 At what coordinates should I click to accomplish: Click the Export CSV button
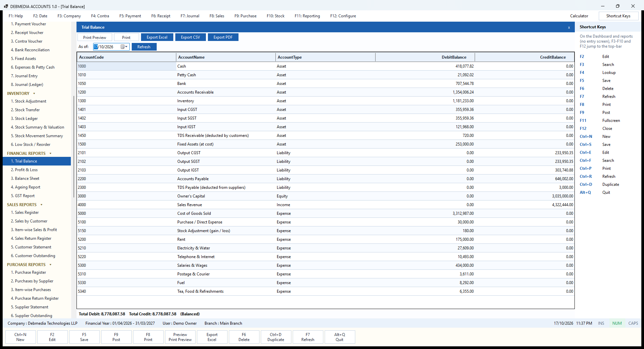pos(190,37)
